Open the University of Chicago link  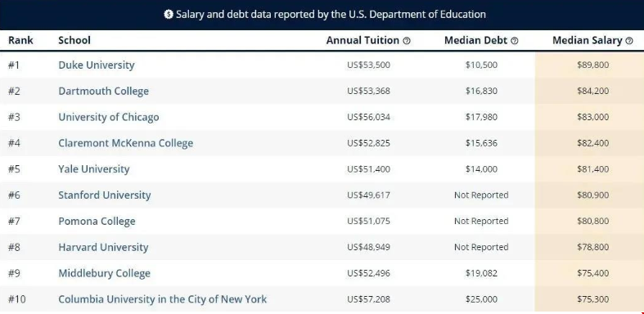(109, 117)
